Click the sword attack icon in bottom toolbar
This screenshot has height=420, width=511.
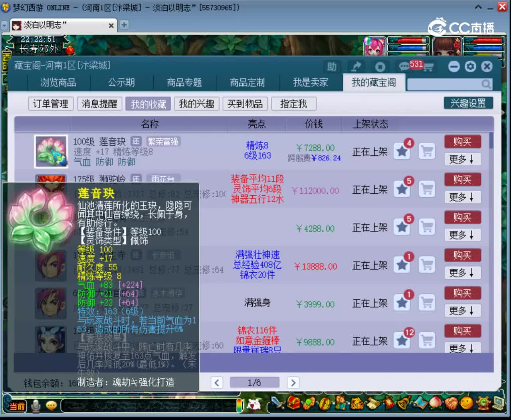pos(278,404)
